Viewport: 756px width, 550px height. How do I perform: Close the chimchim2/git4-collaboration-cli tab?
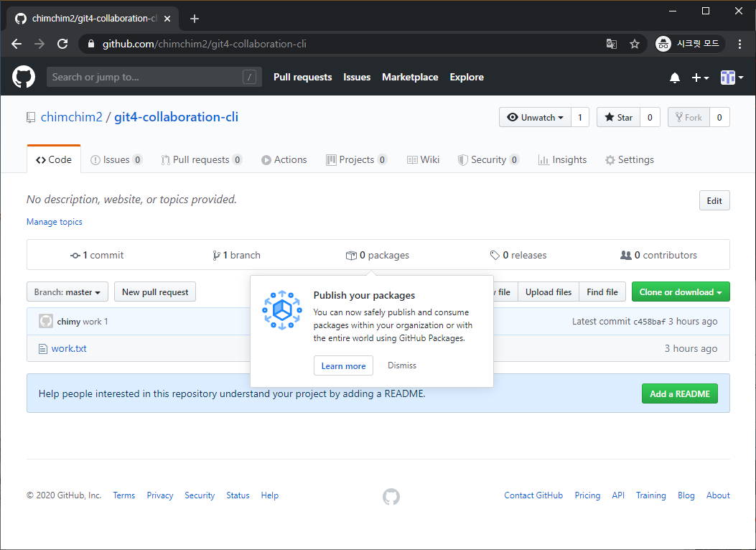pyautogui.click(x=167, y=19)
